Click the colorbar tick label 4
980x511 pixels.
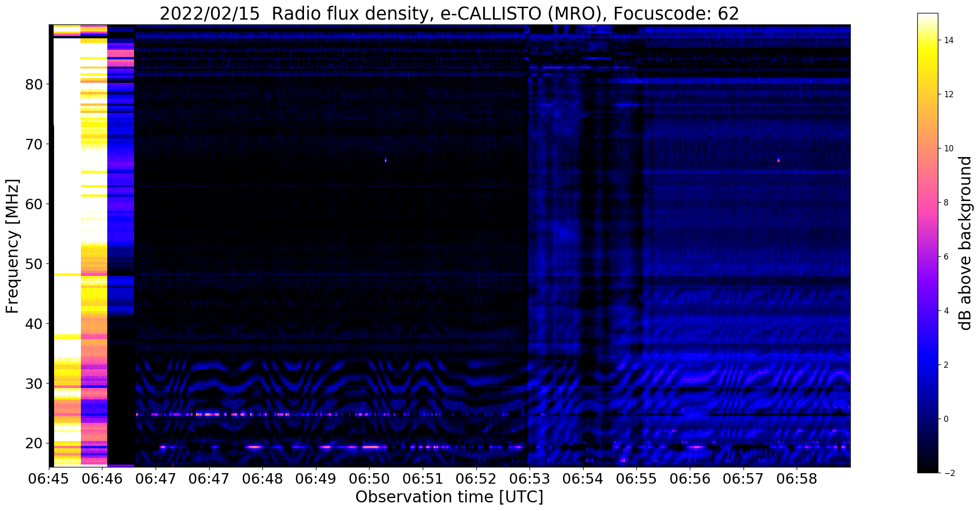click(946, 311)
